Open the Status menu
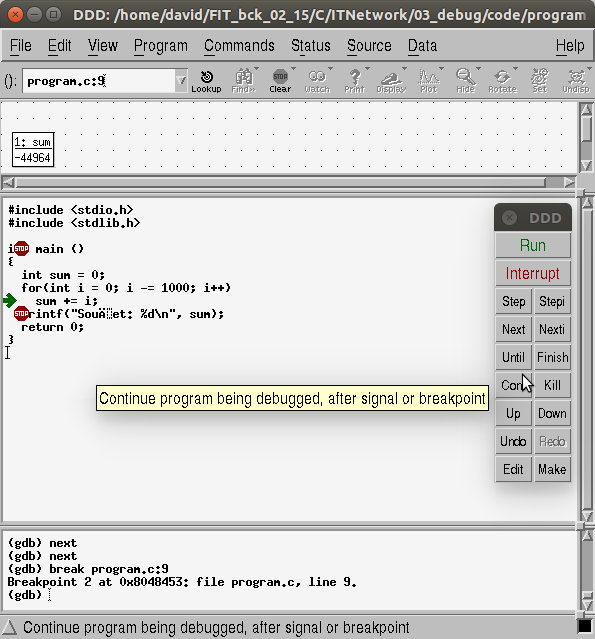Screen dimensions: 595x639 [311, 46]
